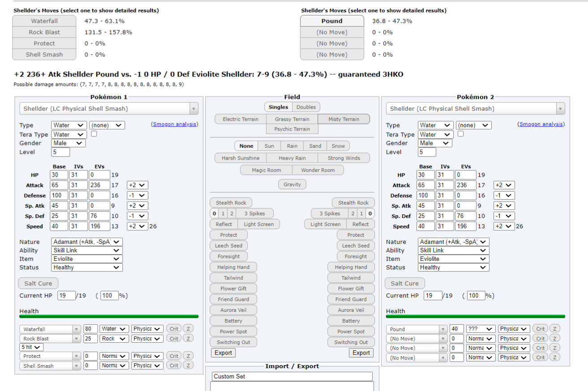Image resolution: width=588 pixels, height=391 pixels.
Task: Open Pokémon 1 Attack boost dropdown
Action: tap(137, 185)
